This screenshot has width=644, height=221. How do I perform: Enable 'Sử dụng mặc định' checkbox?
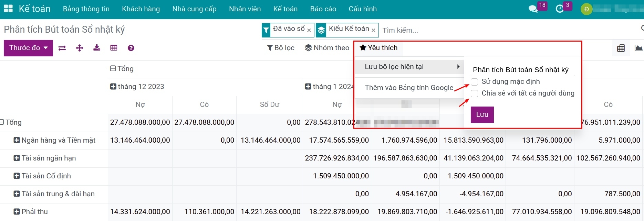pyautogui.click(x=475, y=82)
